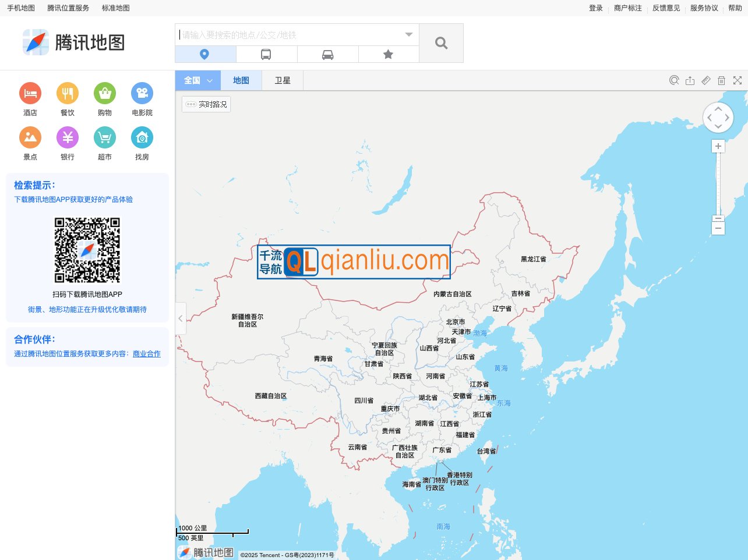Toggle 实时路况 real-time traffic overlay
Screen dimensions: 748x560
tap(206, 104)
